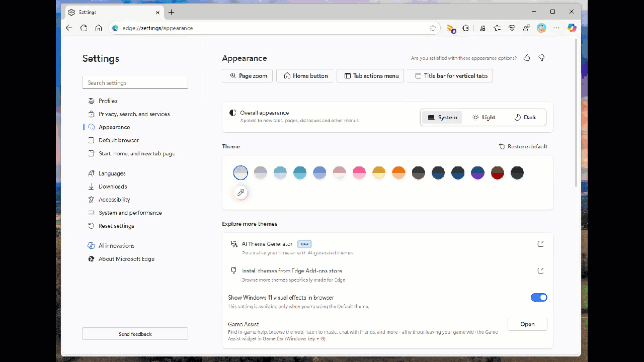Image resolution: width=644 pixels, height=362 pixels.
Task: Click Restore default for themes
Action: tap(523, 146)
